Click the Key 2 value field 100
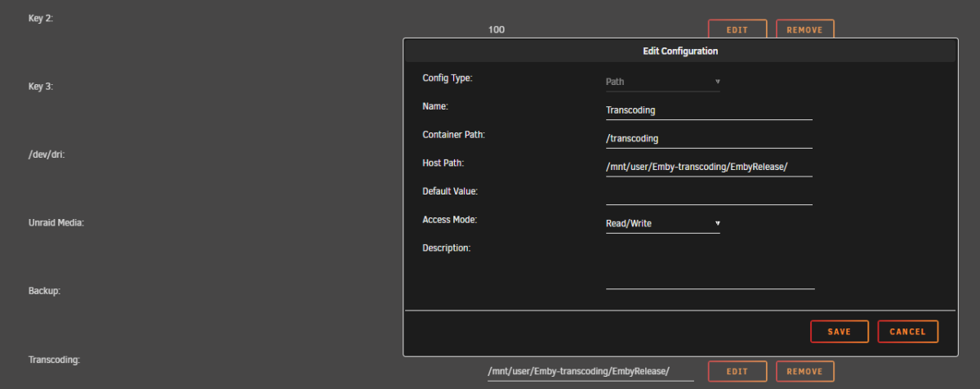Viewport: 980px width, 389px height. [497, 29]
